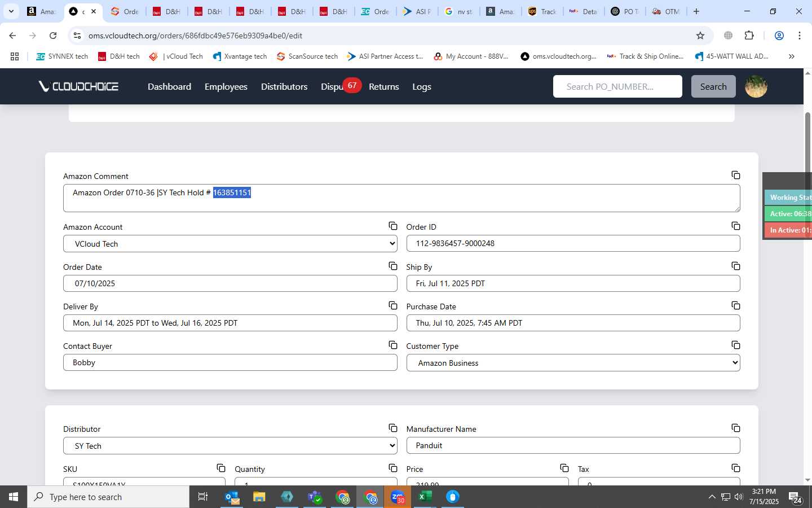Switch to the UPS Track browser tab
The width and height of the screenshot is (812, 508).
point(542,11)
